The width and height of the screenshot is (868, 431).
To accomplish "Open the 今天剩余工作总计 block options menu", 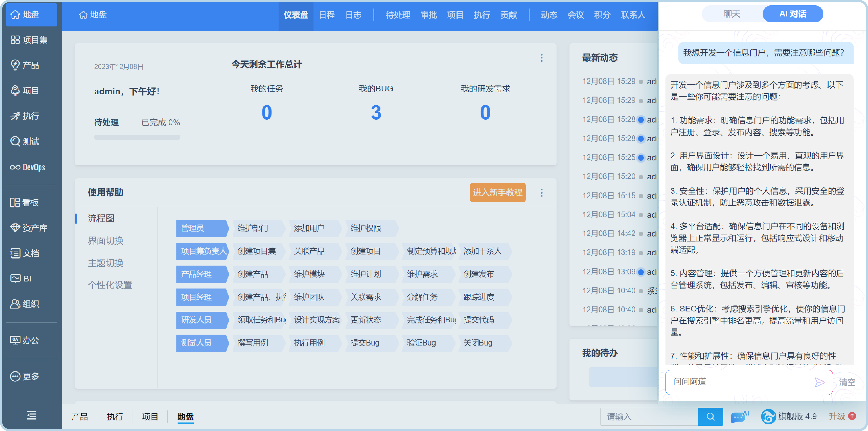I will [542, 58].
